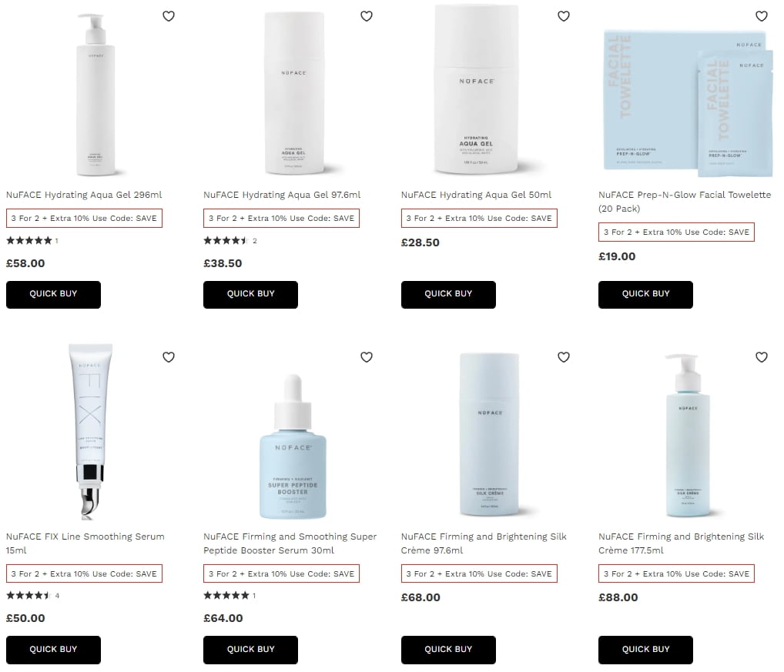Quick buy the £38.50 Aqua Gel
Screen dimensions: 784x672
(250, 294)
